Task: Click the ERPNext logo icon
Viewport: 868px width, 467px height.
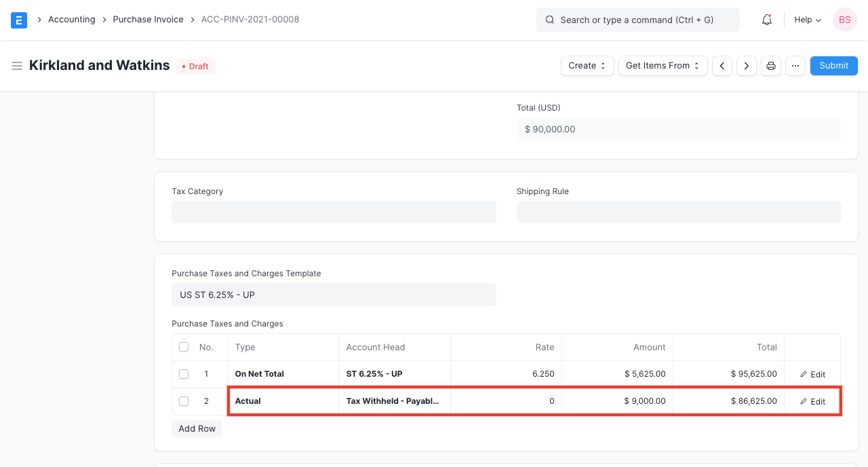Action: tap(18, 20)
